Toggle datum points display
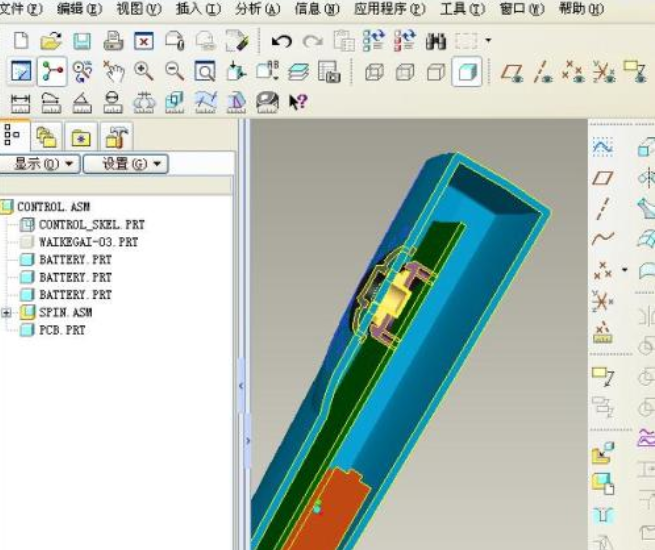This screenshot has height=550, width=655. 573,71
